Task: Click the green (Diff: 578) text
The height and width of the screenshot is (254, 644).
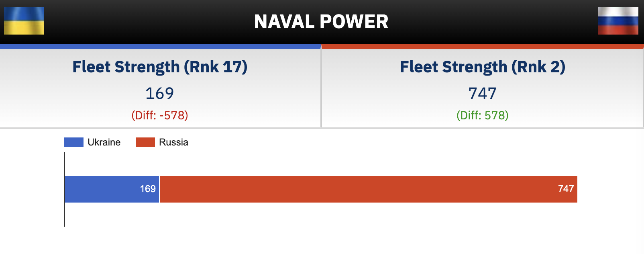Action: tap(483, 115)
